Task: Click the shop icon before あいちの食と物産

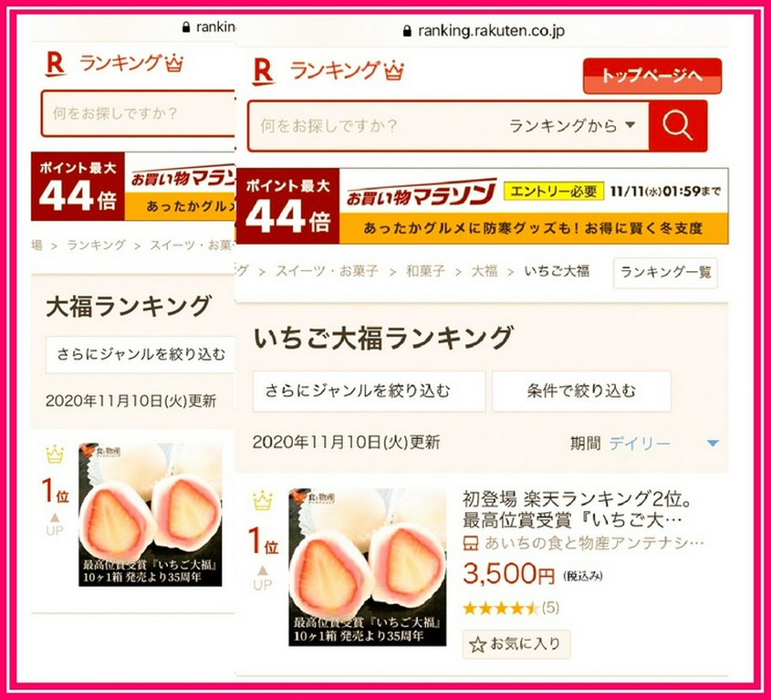Action: tap(471, 544)
